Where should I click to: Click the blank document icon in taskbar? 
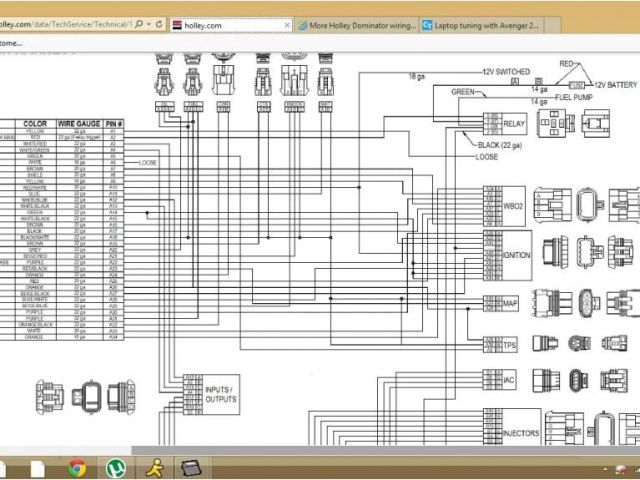pyautogui.click(x=38, y=467)
